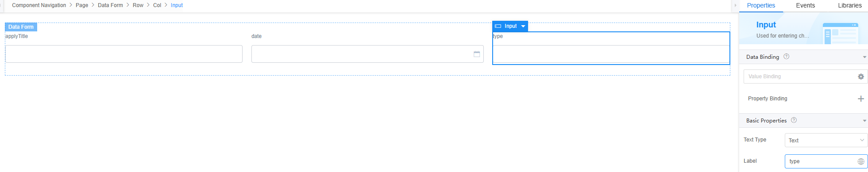Open the Properties tab
The image size is (868, 172).
tap(761, 5)
